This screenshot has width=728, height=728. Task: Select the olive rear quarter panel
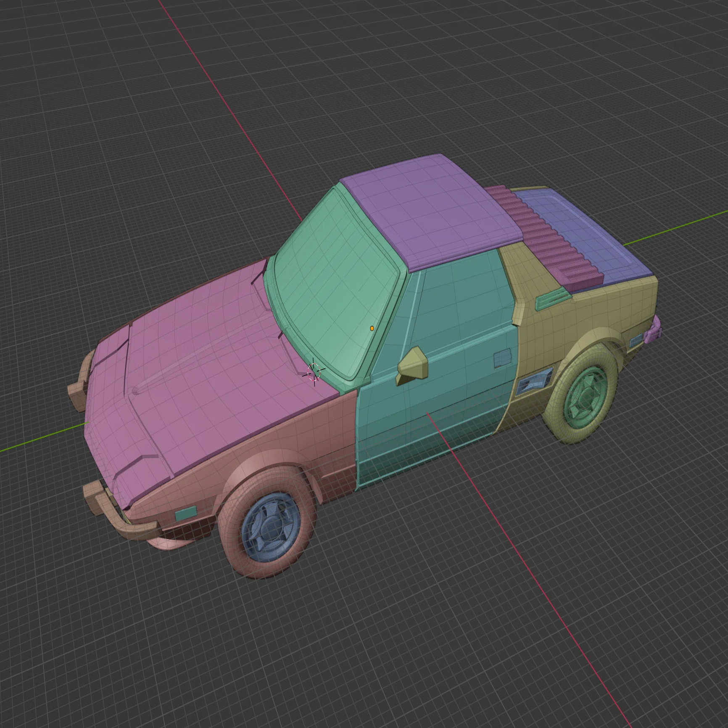point(588,319)
